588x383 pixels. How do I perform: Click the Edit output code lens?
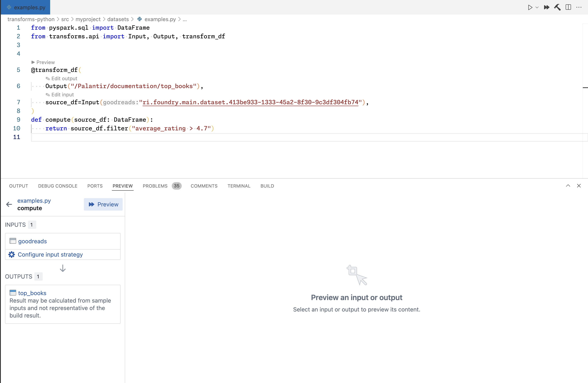61,78
